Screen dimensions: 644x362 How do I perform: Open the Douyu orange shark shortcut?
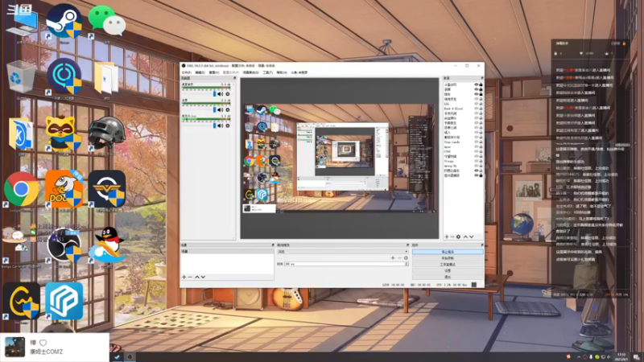(x=64, y=191)
